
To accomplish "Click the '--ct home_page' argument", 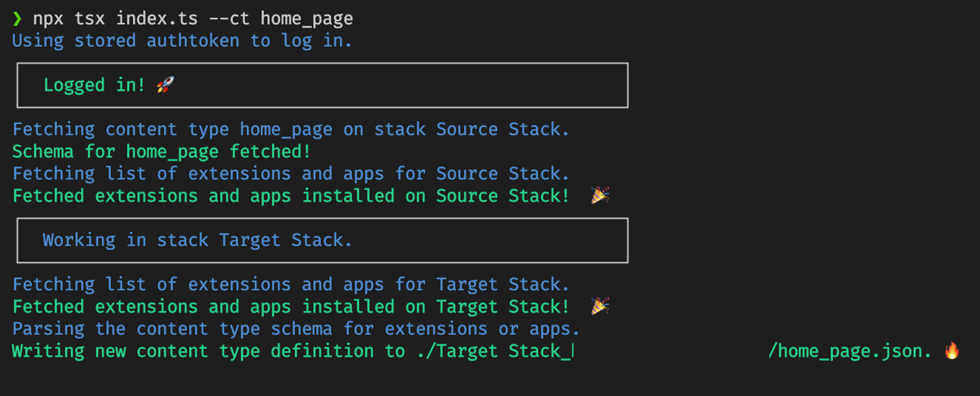I will click(x=281, y=19).
